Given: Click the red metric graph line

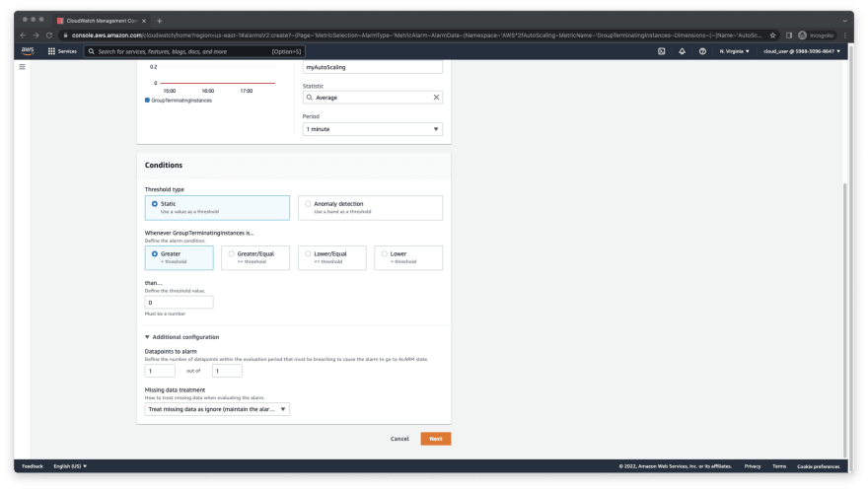Looking at the screenshot, I should 218,83.
